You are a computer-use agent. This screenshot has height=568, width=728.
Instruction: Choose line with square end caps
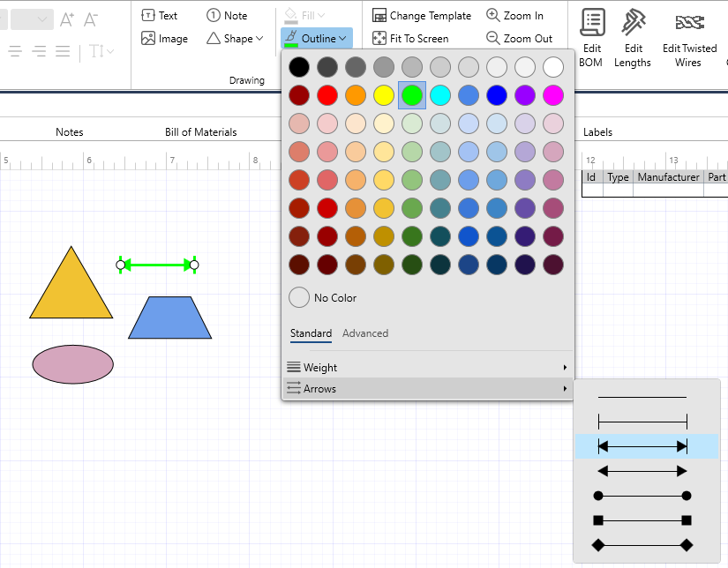tap(646, 520)
